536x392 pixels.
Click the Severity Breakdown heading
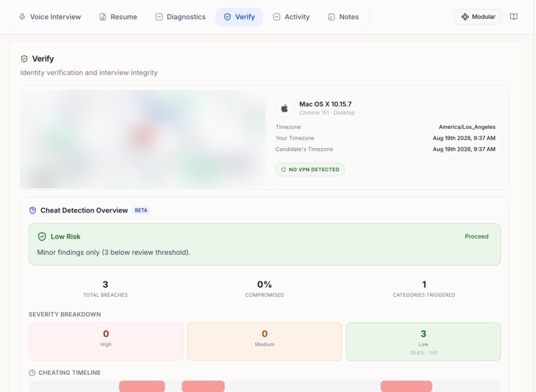[x=64, y=314]
